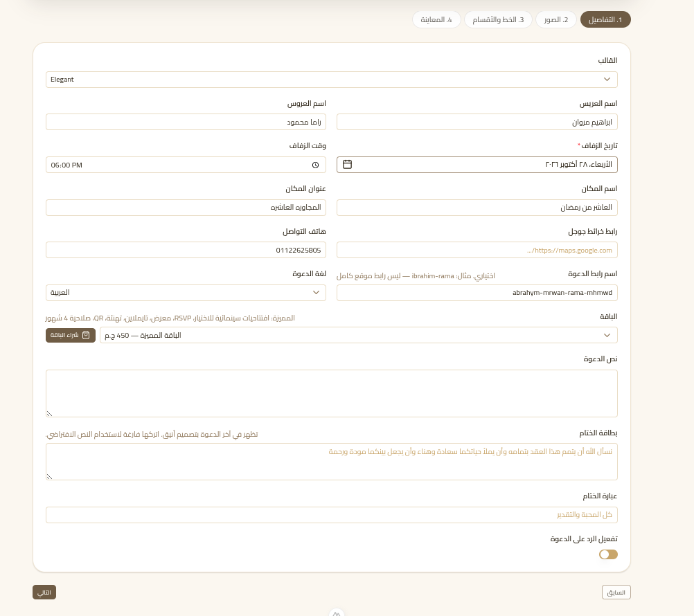694x616 pixels.
Task: Click the hint text starting تظهر في آخر الدعوة
Action: coord(152,434)
